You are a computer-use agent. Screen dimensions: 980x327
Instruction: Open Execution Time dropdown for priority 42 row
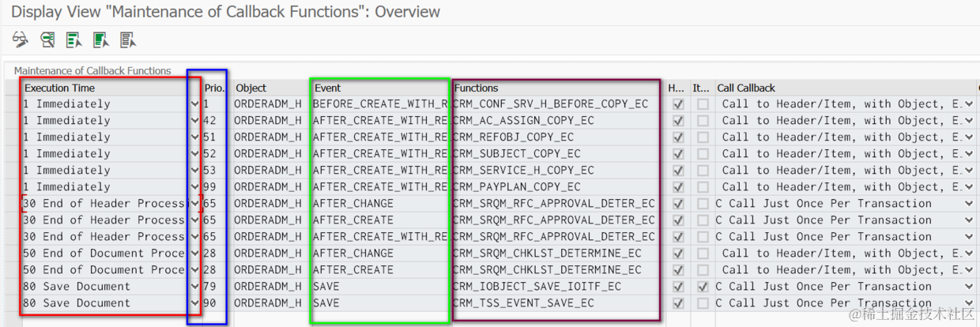[195, 121]
